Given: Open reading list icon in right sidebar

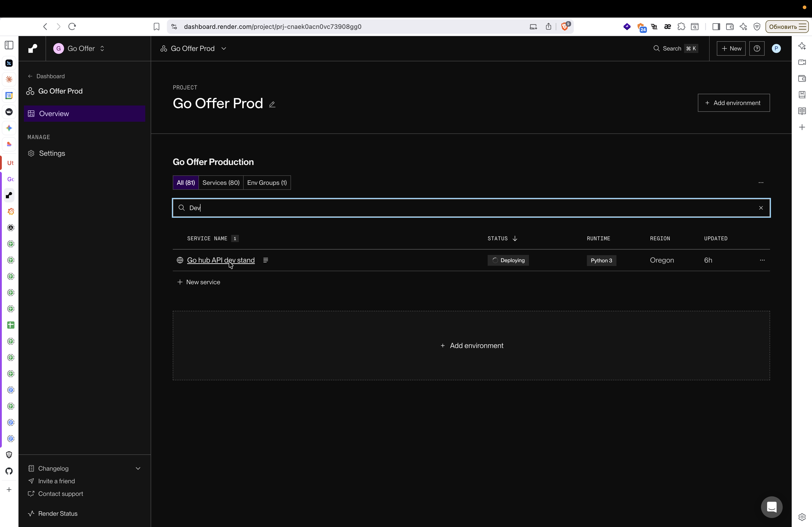Looking at the screenshot, I should point(802,111).
